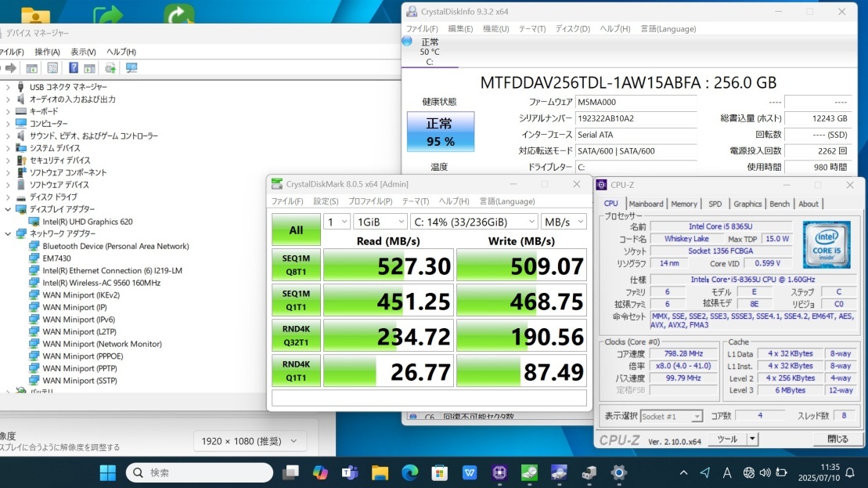Expand the USB コネクタ マネージャー node
Viewport: 868px width, 488px height.
8,87
